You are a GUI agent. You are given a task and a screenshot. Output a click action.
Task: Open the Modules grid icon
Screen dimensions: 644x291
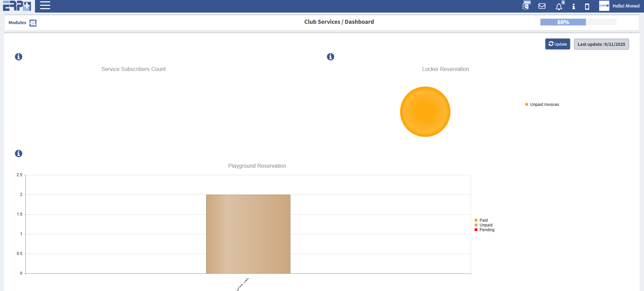click(33, 23)
